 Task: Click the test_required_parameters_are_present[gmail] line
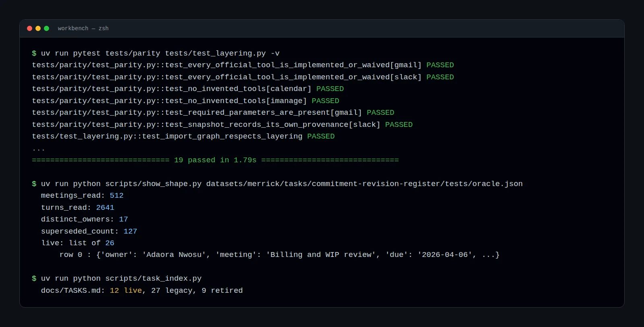pos(213,113)
